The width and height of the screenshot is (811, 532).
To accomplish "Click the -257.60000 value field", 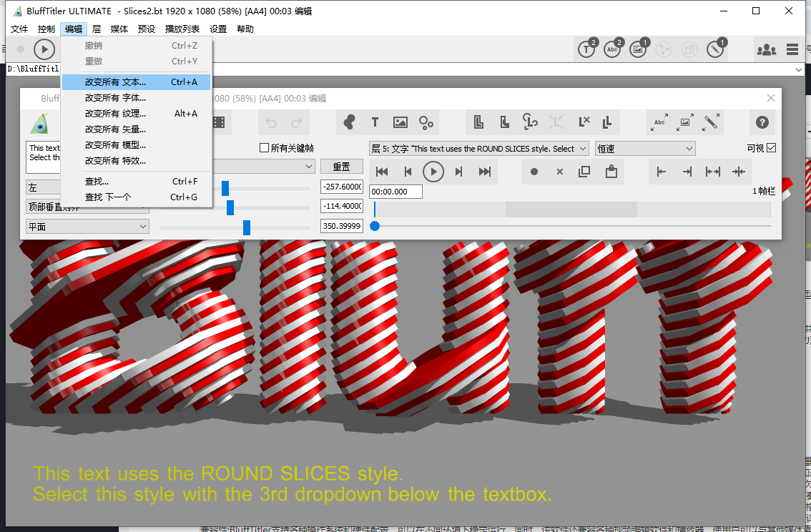I will (341, 187).
